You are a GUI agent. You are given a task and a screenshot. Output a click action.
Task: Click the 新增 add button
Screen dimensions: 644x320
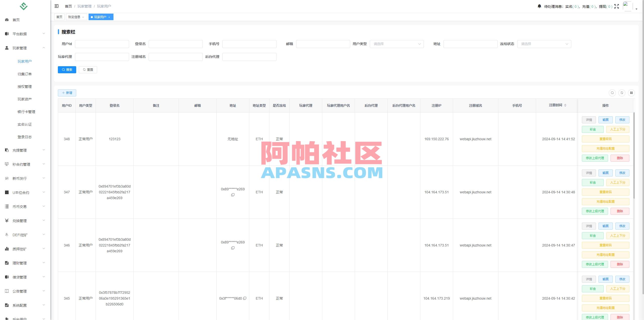(67, 93)
